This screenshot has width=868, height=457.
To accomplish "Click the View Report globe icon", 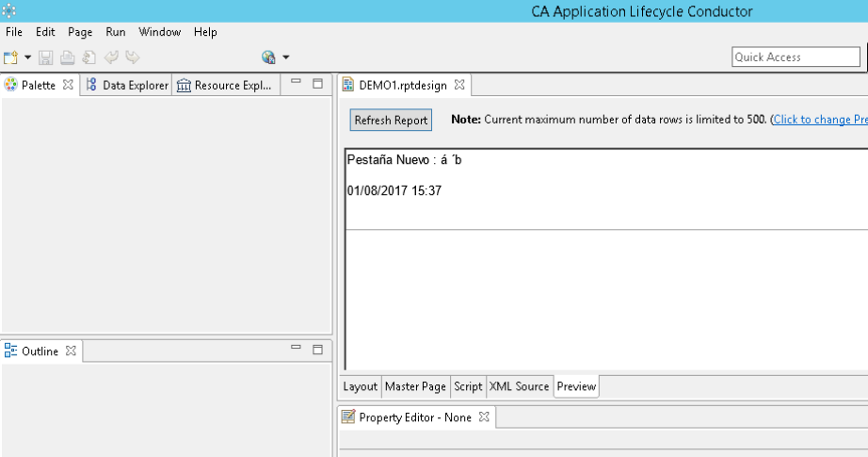I will [268, 57].
